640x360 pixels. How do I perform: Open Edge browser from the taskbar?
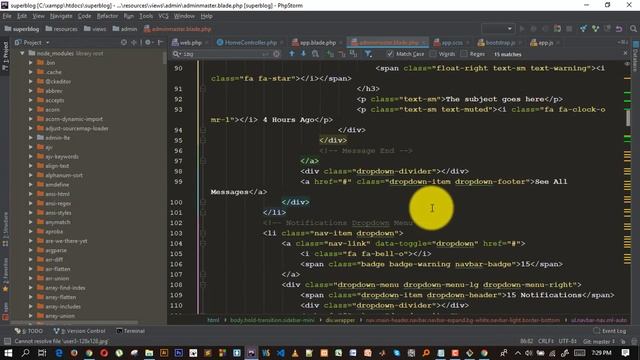(x=59, y=353)
